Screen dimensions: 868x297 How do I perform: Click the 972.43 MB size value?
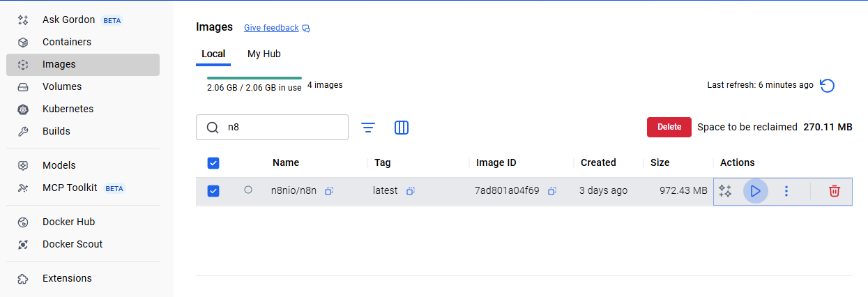(x=683, y=190)
